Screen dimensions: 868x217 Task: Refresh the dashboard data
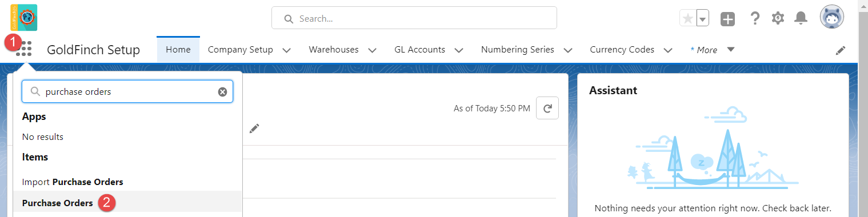pyautogui.click(x=547, y=108)
